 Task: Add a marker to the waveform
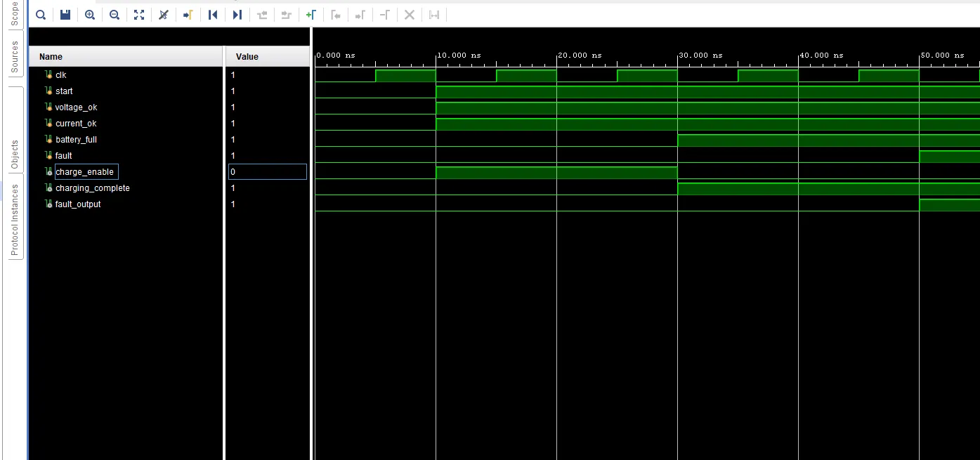[311, 15]
